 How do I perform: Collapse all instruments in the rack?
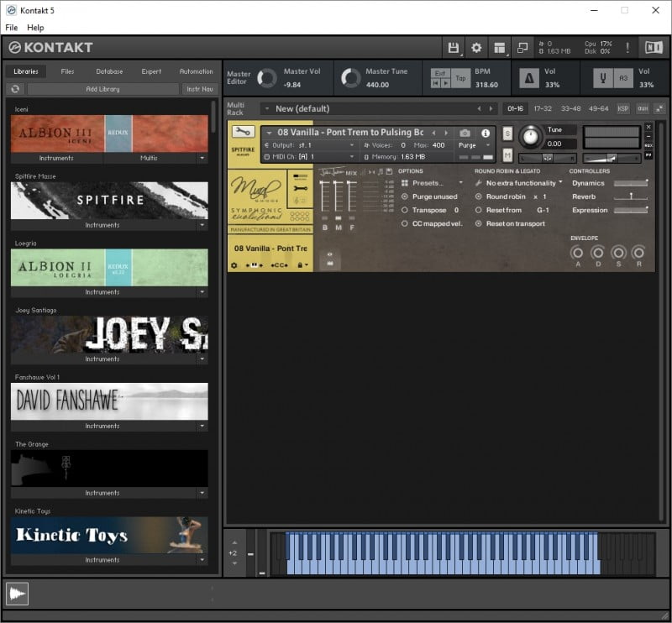tap(659, 109)
